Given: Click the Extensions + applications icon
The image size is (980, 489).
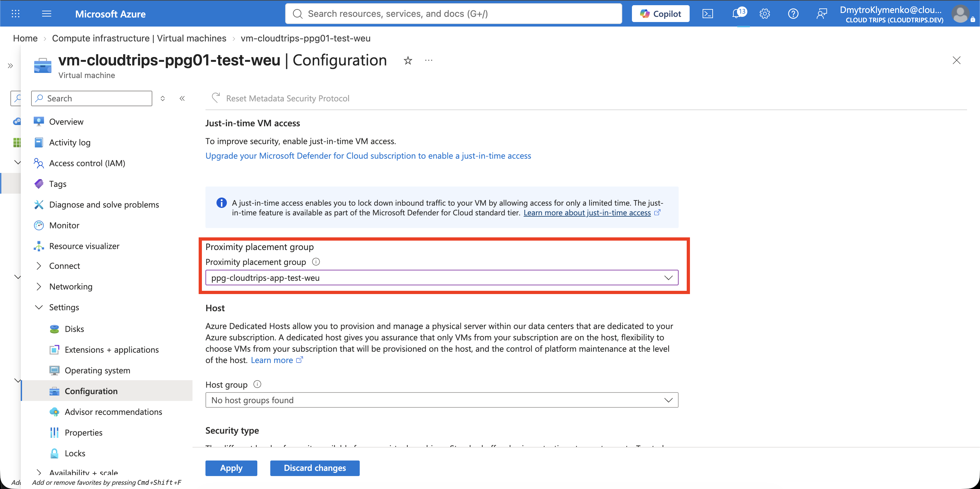Looking at the screenshot, I should tap(54, 349).
